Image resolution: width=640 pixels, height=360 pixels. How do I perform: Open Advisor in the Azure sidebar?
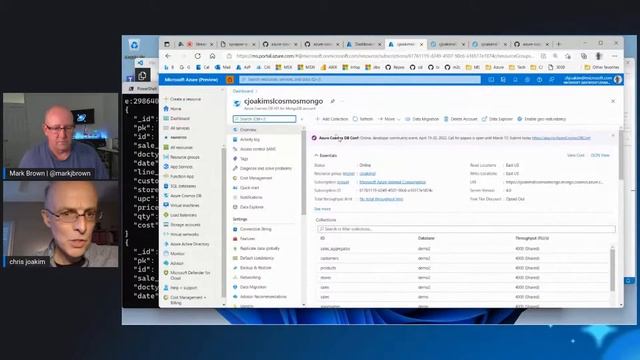point(176,263)
